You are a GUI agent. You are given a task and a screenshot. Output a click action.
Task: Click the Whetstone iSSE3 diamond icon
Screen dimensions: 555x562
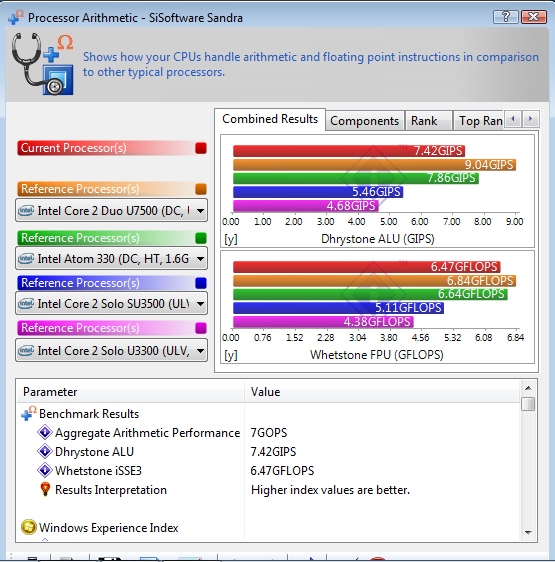point(45,470)
